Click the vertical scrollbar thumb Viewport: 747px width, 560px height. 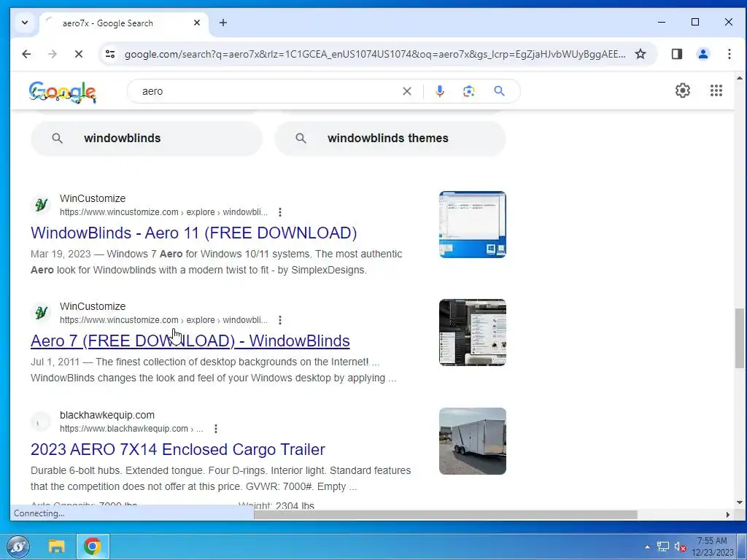(x=740, y=338)
